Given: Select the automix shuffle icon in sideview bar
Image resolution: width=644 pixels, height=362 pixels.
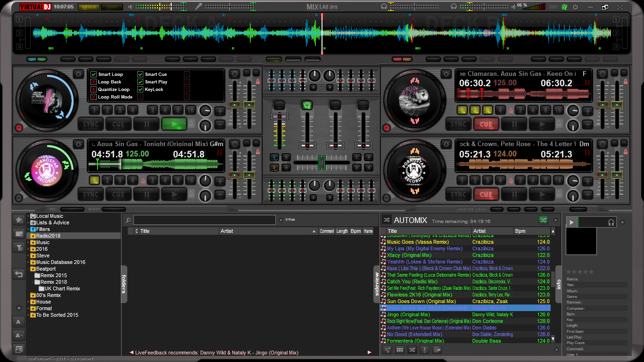Looking at the screenshot, I should point(412,350).
